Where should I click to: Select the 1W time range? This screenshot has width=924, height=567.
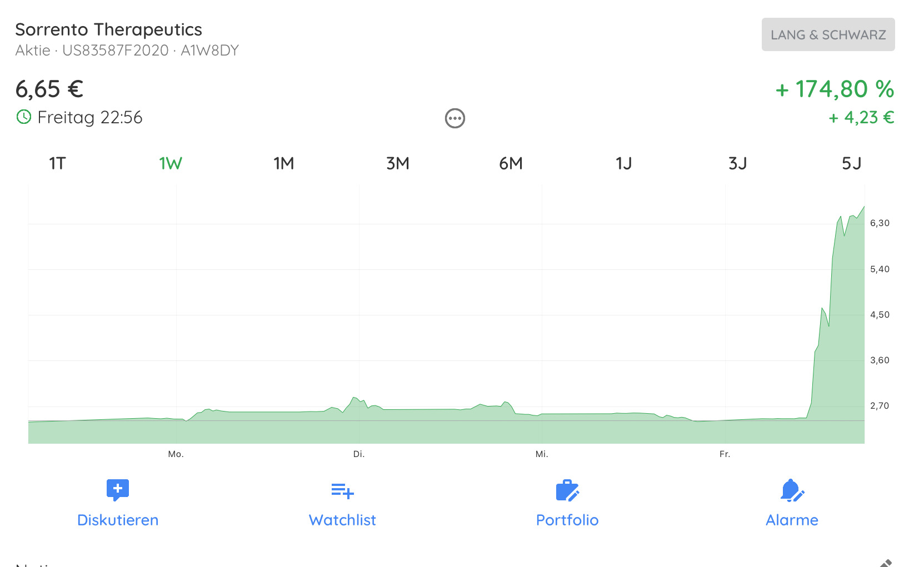click(171, 163)
